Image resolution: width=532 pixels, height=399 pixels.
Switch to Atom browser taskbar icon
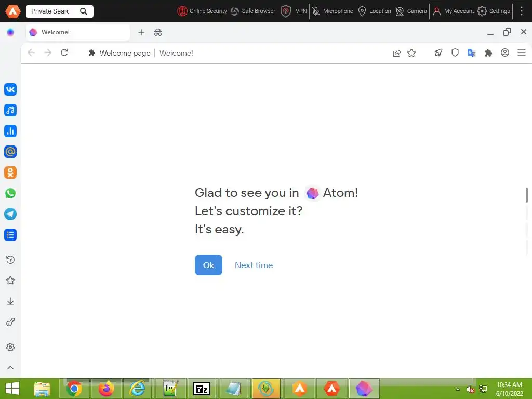click(363, 389)
